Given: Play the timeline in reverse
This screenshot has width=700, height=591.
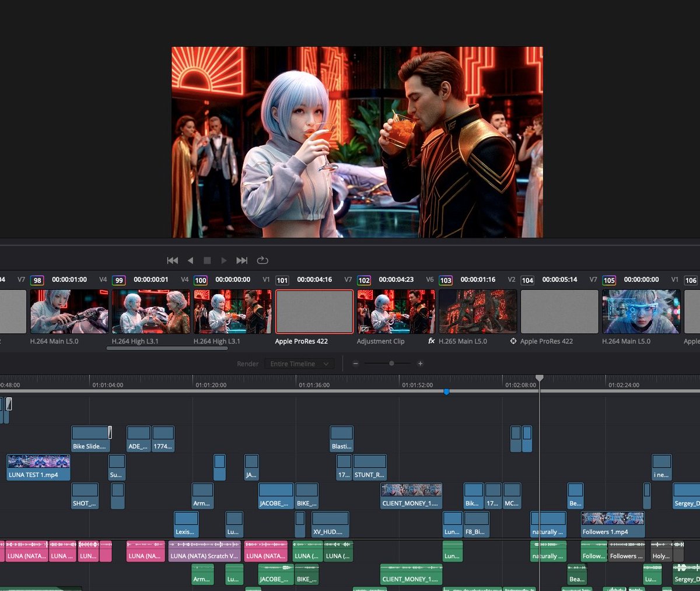Looking at the screenshot, I should (x=190, y=260).
